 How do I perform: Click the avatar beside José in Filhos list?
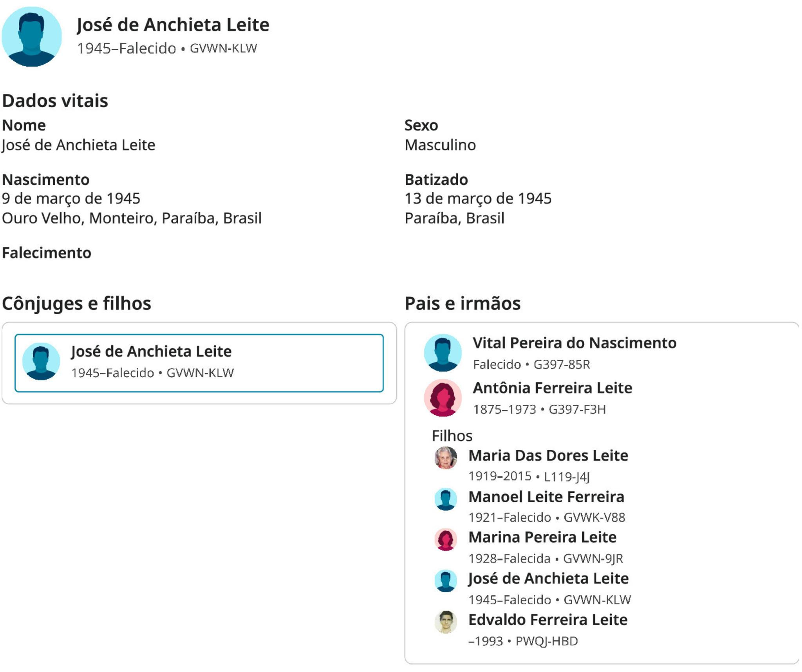pos(446,581)
